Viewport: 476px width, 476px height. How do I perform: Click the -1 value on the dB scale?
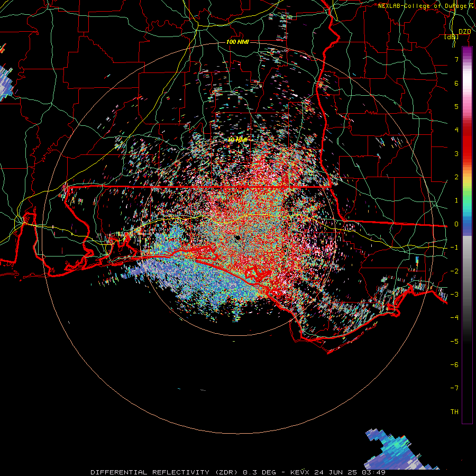(454, 248)
